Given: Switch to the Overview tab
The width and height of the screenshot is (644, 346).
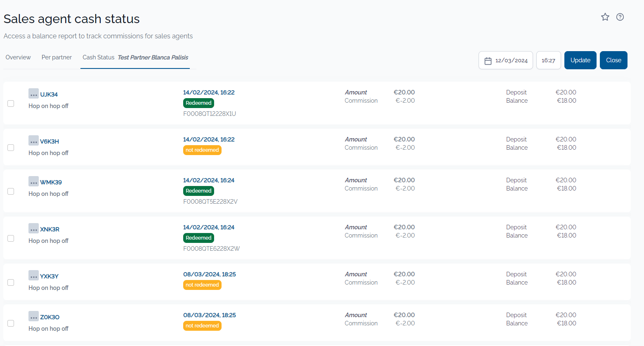Looking at the screenshot, I should (18, 57).
